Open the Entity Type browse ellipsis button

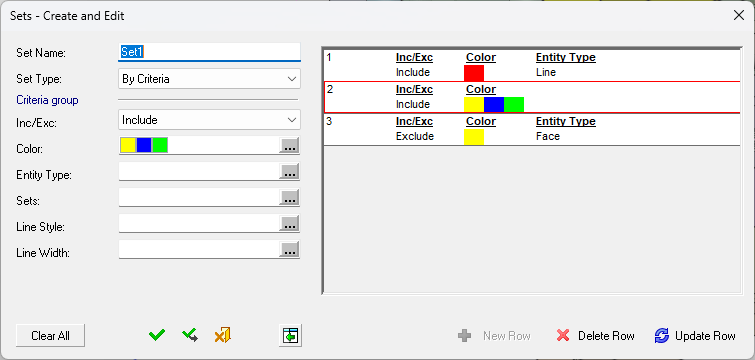pyautogui.click(x=289, y=171)
